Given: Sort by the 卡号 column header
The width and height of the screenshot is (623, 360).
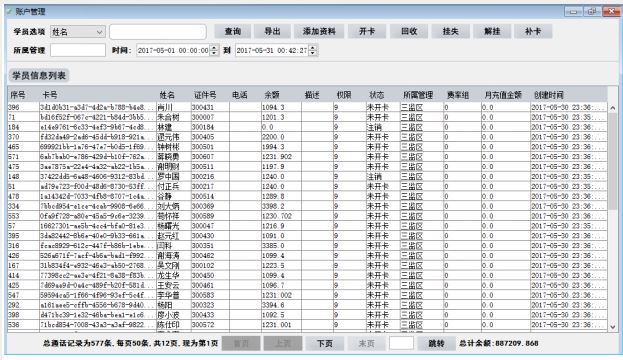Looking at the screenshot, I should click(x=50, y=95).
